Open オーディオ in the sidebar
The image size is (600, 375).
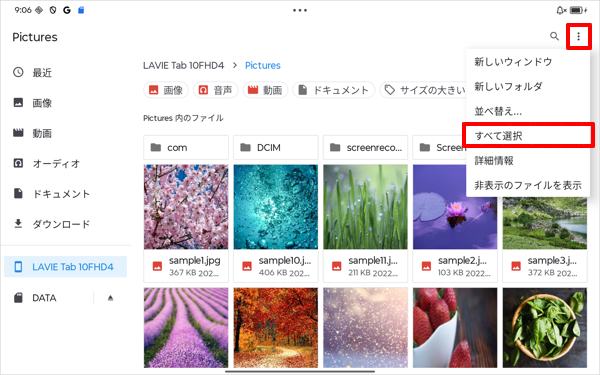tap(56, 163)
